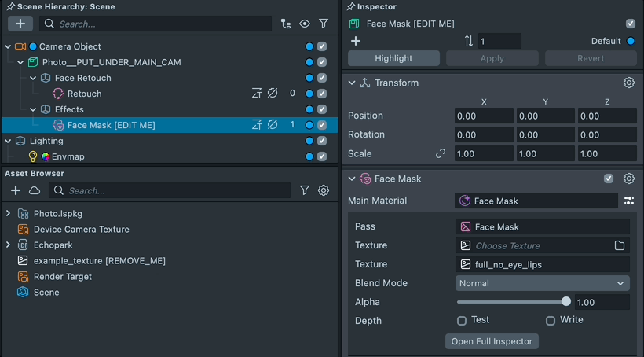Enable the Depth Write checkbox
The height and width of the screenshot is (357, 644).
[x=551, y=320]
